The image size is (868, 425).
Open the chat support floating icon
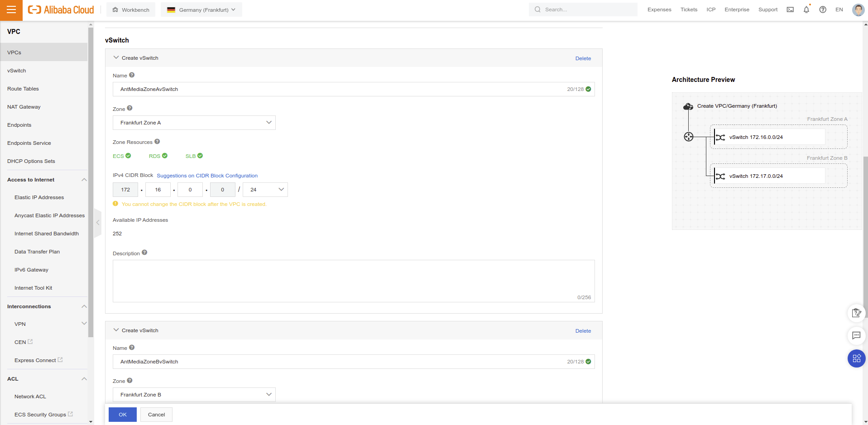856,335
